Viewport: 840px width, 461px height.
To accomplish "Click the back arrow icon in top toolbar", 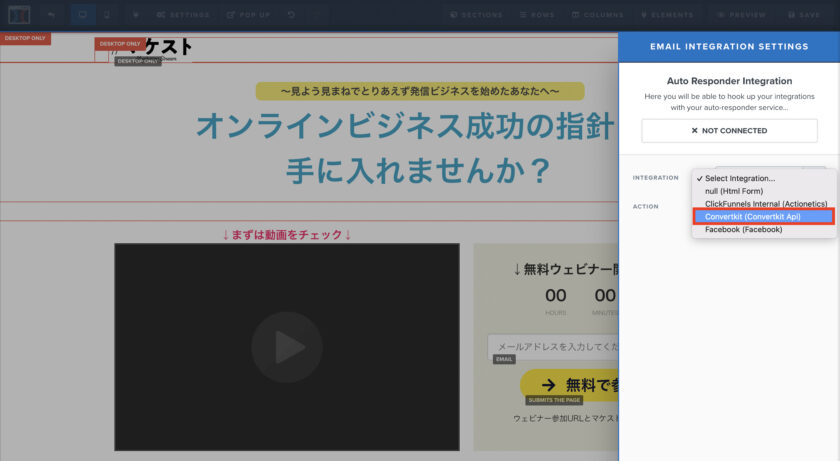I will click(x=51, y=14).
